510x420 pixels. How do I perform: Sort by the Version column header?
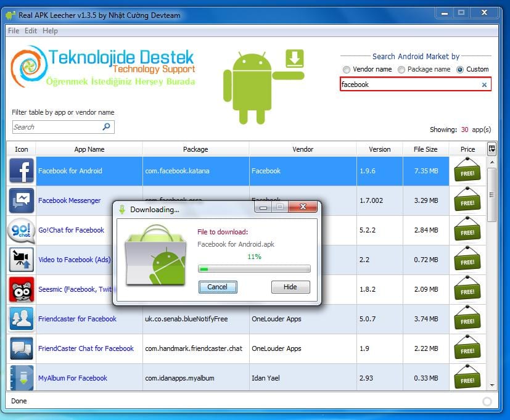click(x=380, y=149)
